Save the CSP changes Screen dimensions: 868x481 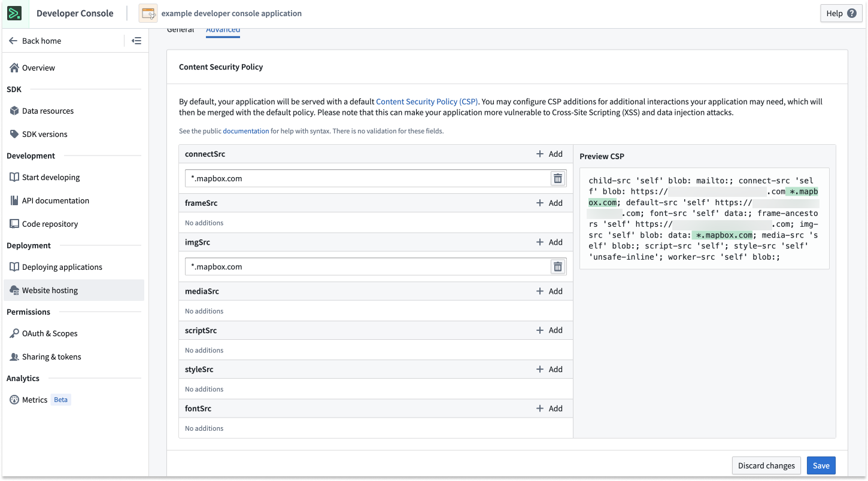(821, 465)
